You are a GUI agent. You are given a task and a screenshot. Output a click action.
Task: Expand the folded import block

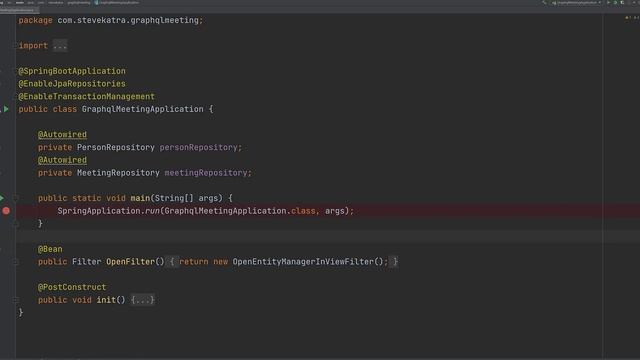[x=60, y=46]
